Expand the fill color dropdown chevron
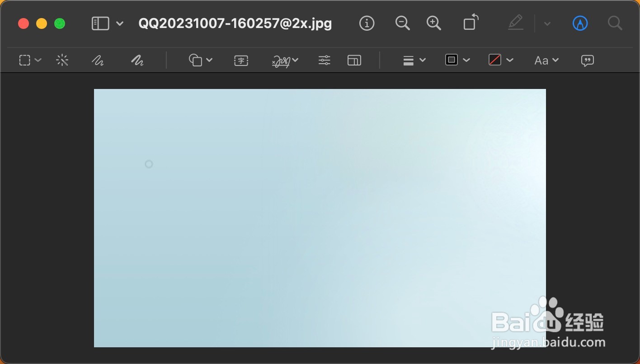 click(510, 60)
